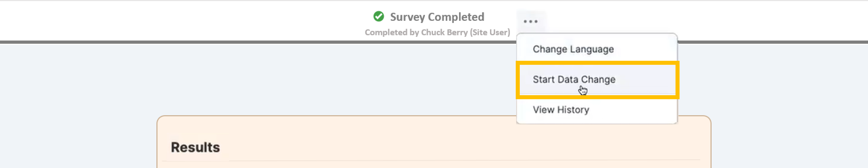Open View History from the menu

(x=561, y=110)
